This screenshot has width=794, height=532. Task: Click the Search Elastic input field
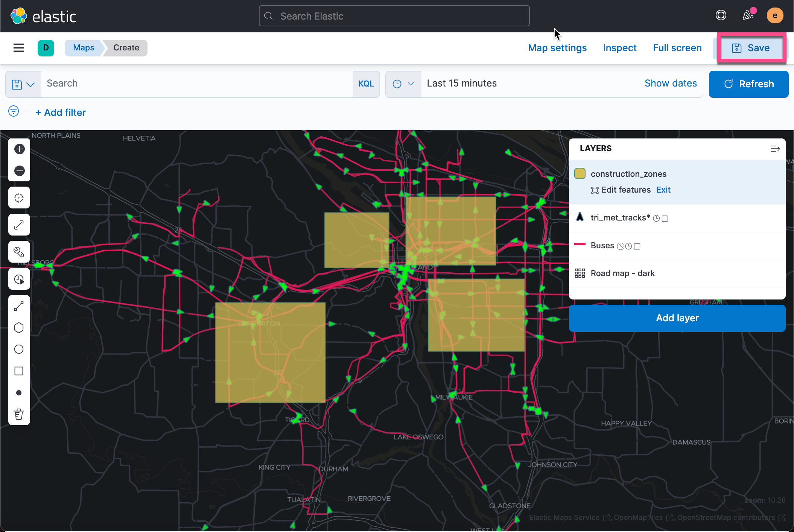click(394, 16)
